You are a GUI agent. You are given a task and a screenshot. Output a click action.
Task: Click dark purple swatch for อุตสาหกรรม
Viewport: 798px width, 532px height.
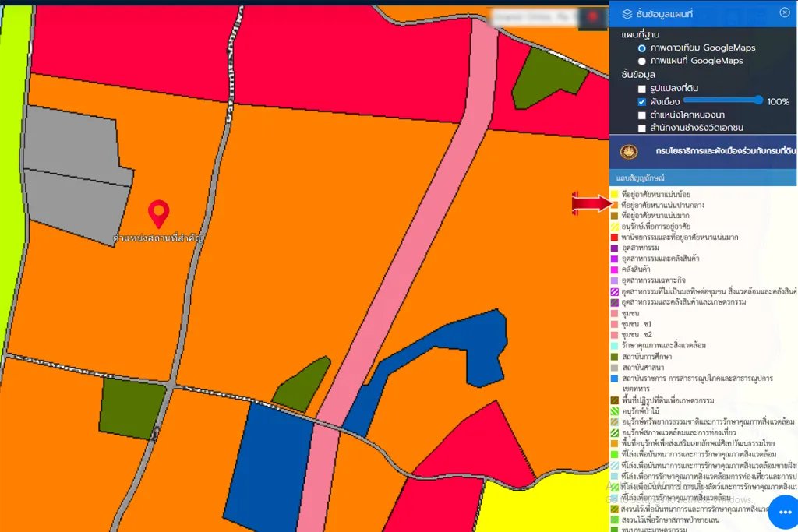pyautogui.click(x=614, y=248)
